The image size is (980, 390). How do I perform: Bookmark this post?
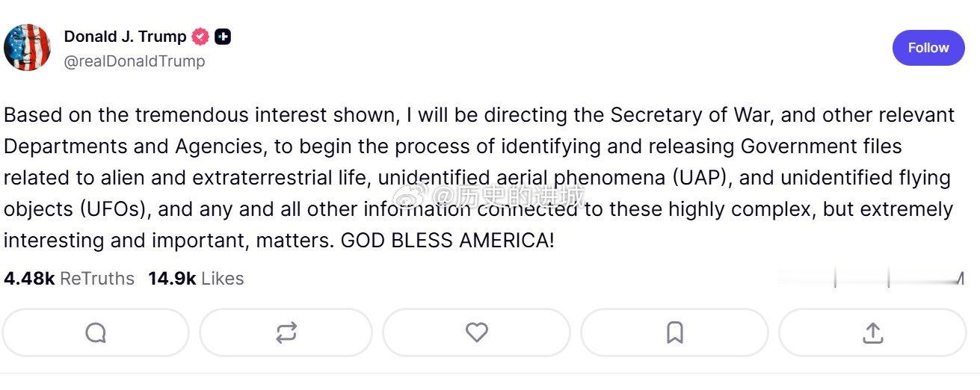click(674, 332)
